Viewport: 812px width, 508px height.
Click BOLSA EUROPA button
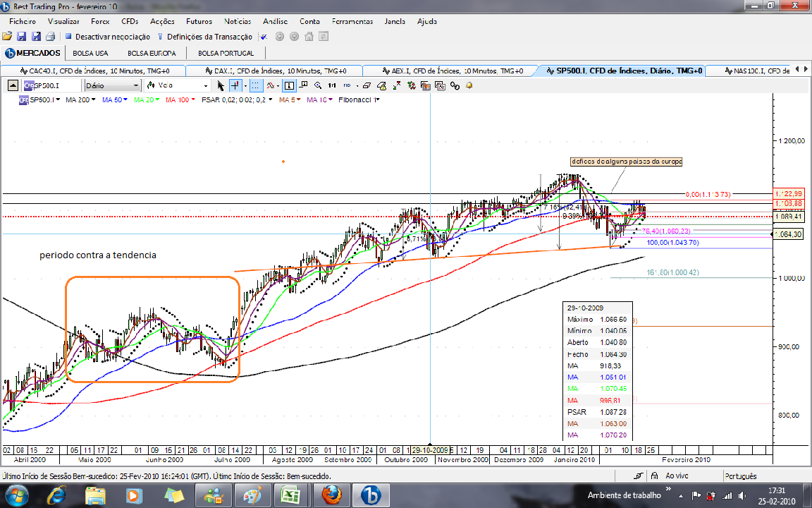[152, 54]
